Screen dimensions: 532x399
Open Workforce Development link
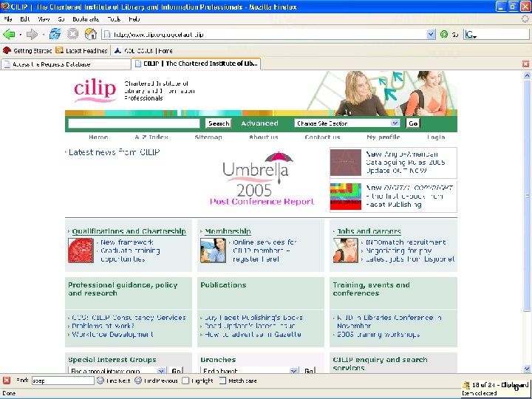(x=112, y=334)
